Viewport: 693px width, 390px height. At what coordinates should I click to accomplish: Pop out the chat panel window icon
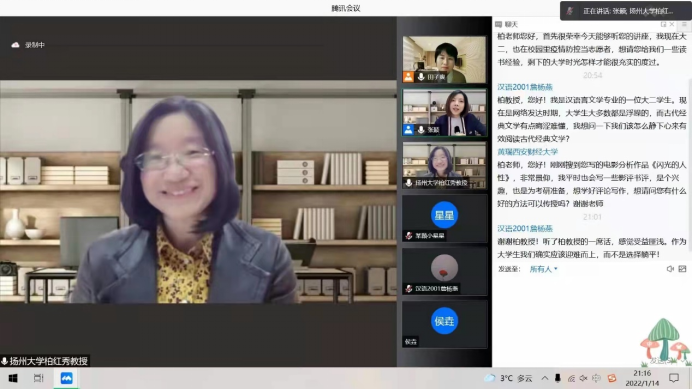point(663,24)
